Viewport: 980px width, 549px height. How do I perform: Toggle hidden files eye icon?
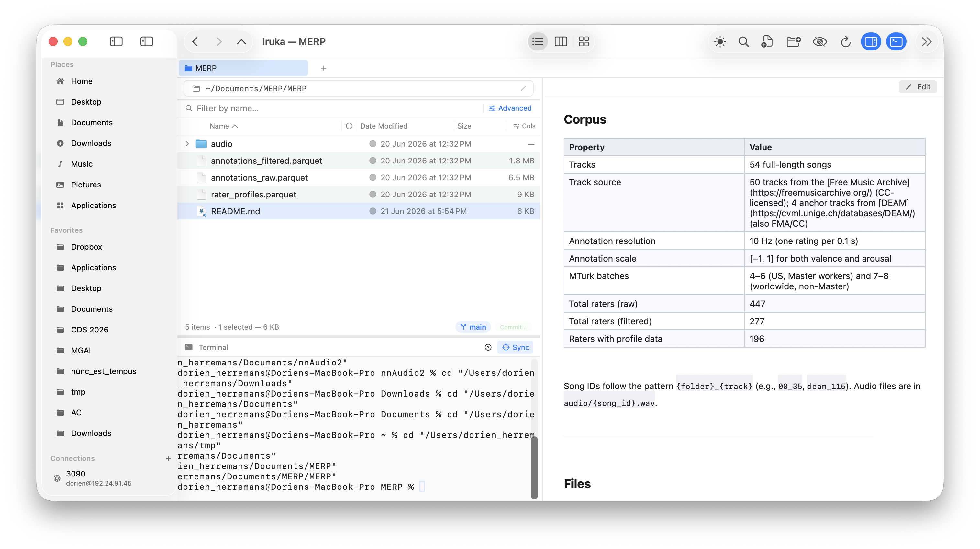click(819, 41)
